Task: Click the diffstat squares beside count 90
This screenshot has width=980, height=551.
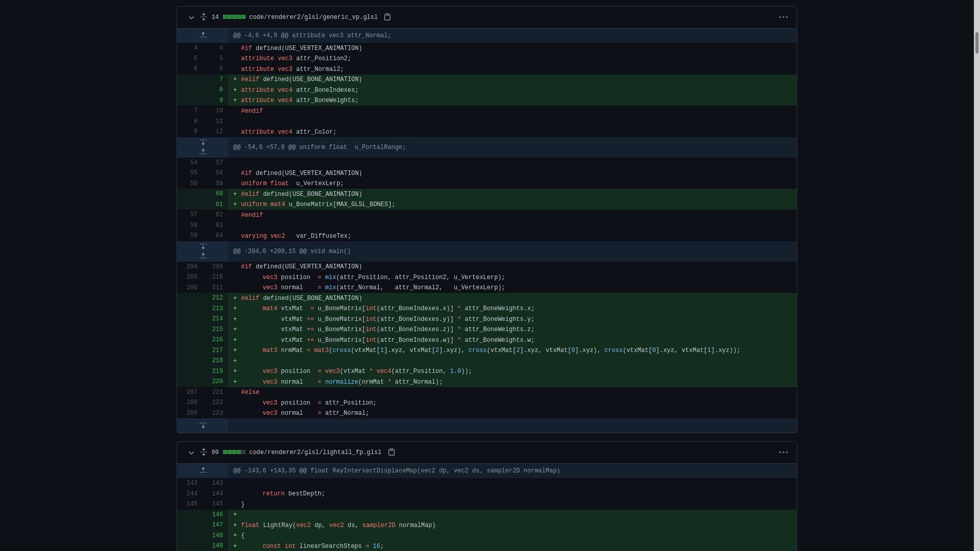Action: 234,453
